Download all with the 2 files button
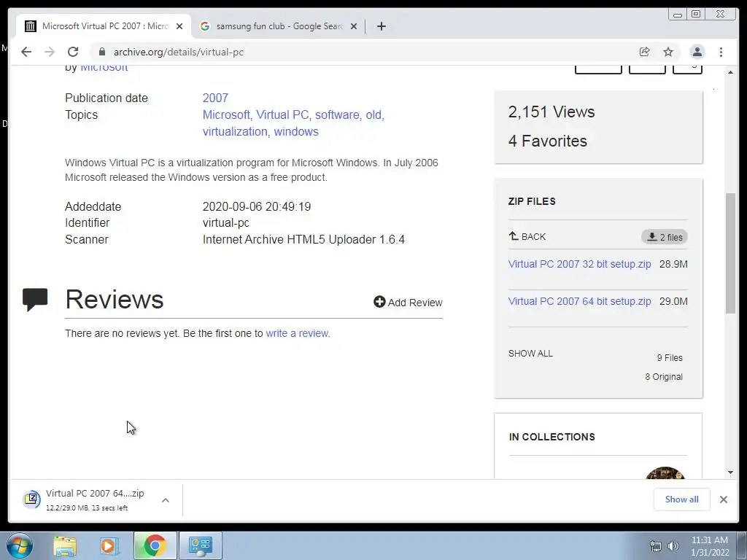The image size is (747, 560). click(x=664, y=237)
